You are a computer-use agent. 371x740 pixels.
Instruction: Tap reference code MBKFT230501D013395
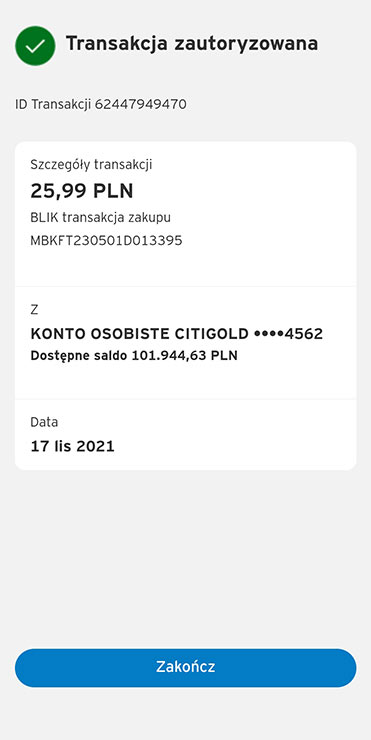coord(106,241)
